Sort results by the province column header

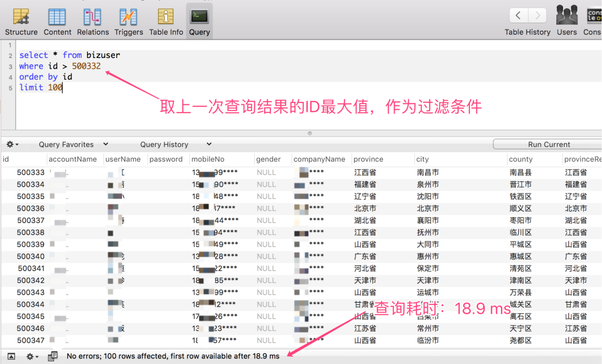tap(368, 159)
